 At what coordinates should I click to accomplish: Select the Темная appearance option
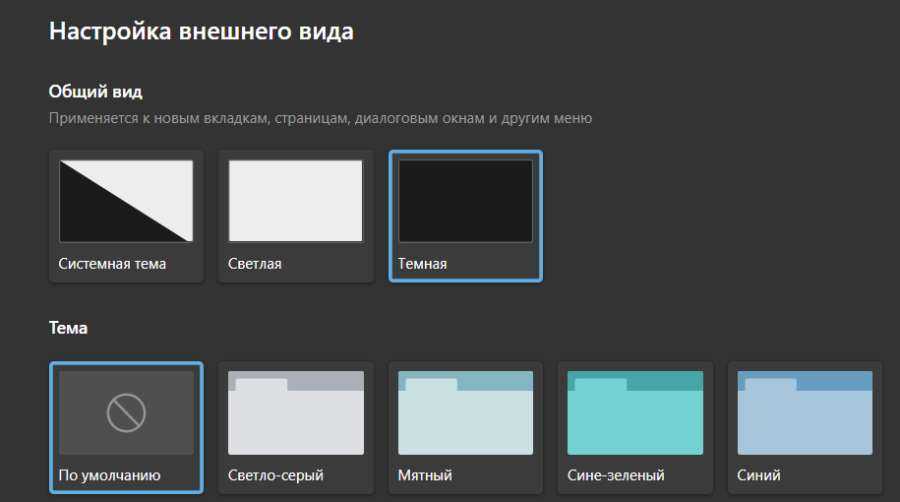coord(465,216)
